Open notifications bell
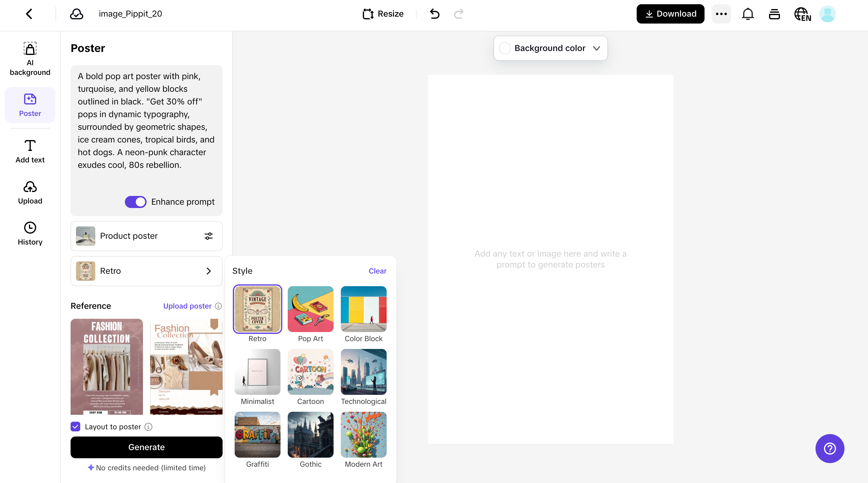Screen dimensions: 868x483 click(x=748, y=14)
